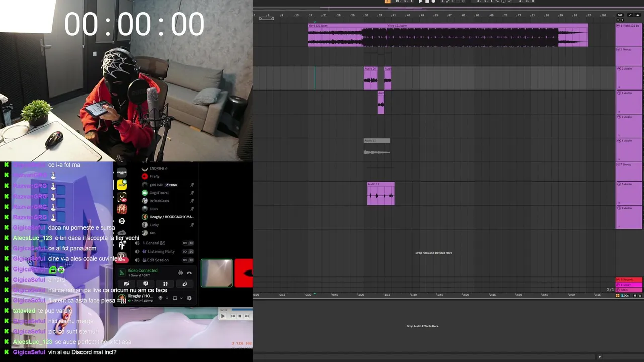Open the Discord soundboard button
The height and width of the screenshot is (362, 644).
185,284
